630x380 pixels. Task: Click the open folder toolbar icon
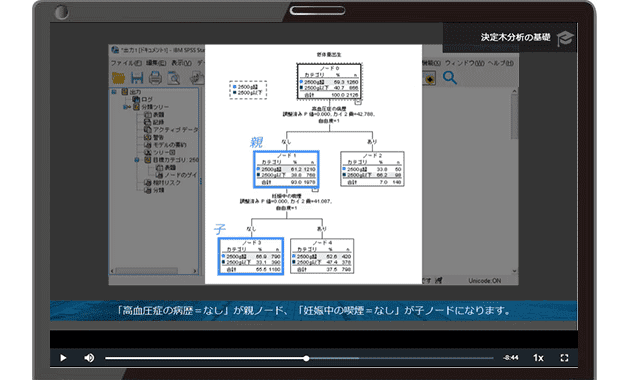(118, 78)
